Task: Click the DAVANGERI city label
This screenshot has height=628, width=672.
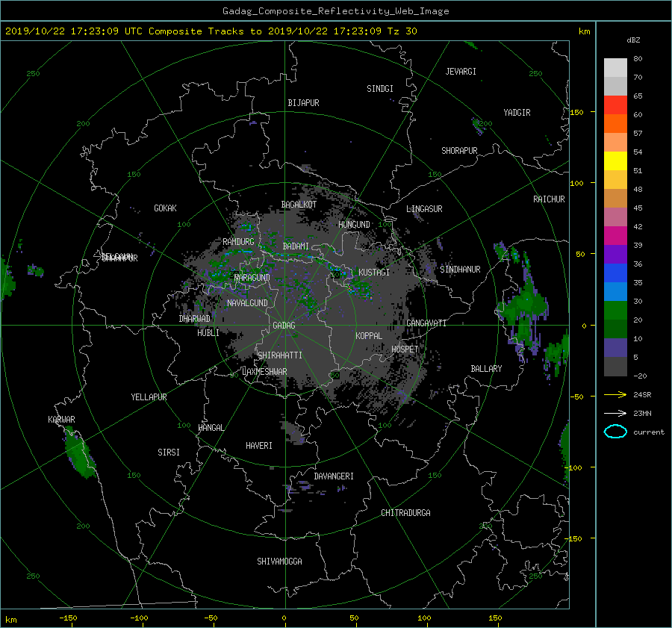Action: click(334, 476)
